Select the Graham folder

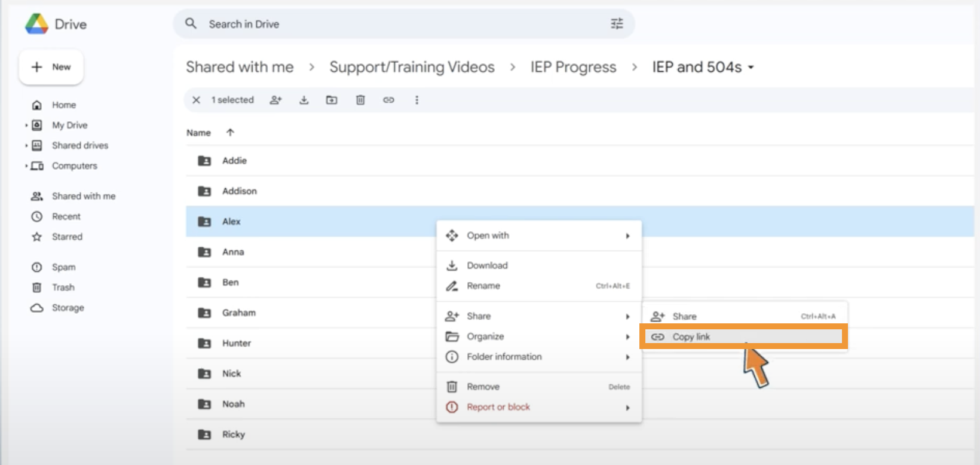coord(238,313)
